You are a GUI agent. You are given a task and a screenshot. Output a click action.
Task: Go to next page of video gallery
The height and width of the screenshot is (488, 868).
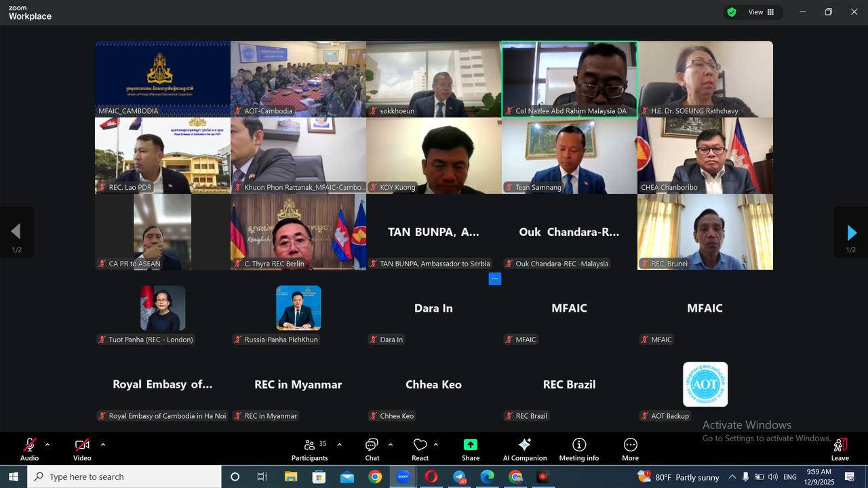pyautogui.click(x=851, y=233)
